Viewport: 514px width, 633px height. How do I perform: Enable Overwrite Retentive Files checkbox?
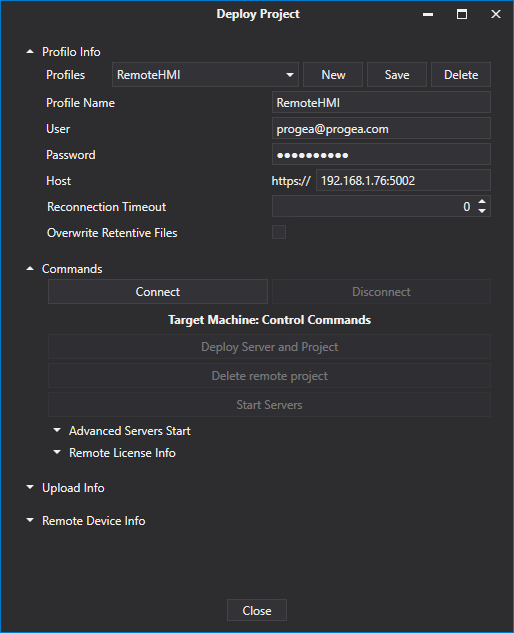pos(279,232)
